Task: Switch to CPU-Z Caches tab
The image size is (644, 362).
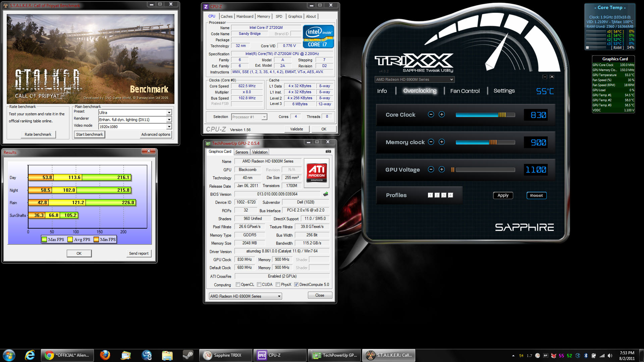Action: [x=226, y=16]
